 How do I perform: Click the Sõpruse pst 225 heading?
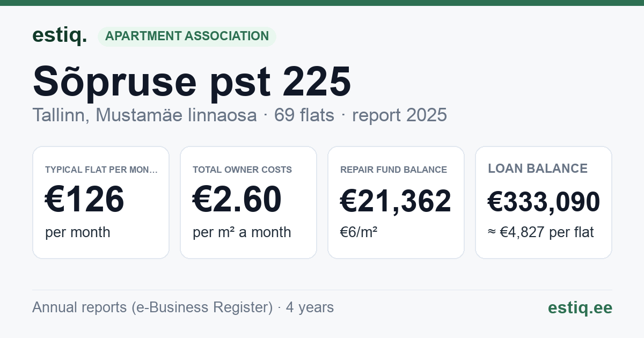[x=192, y=82]
